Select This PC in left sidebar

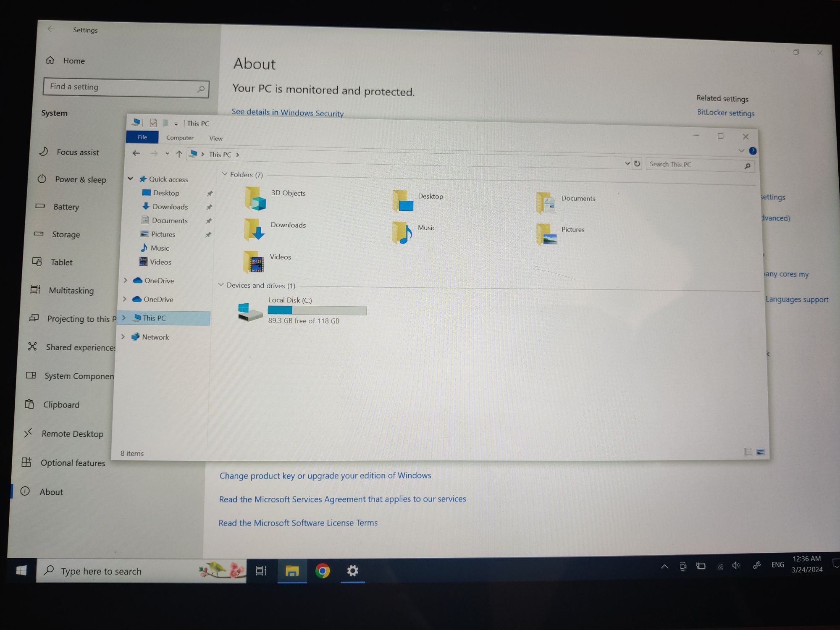(154, 318)
